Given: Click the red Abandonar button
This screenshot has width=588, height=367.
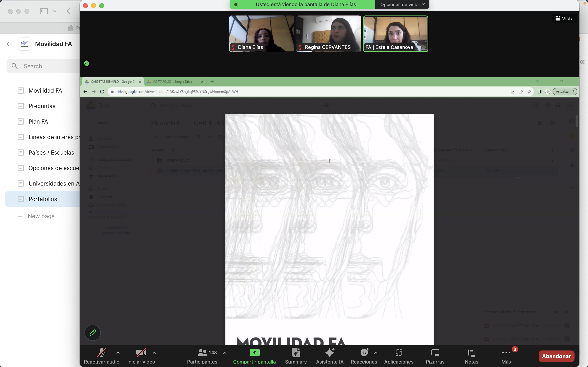Looking at the screenshot, I should [556, 356].
